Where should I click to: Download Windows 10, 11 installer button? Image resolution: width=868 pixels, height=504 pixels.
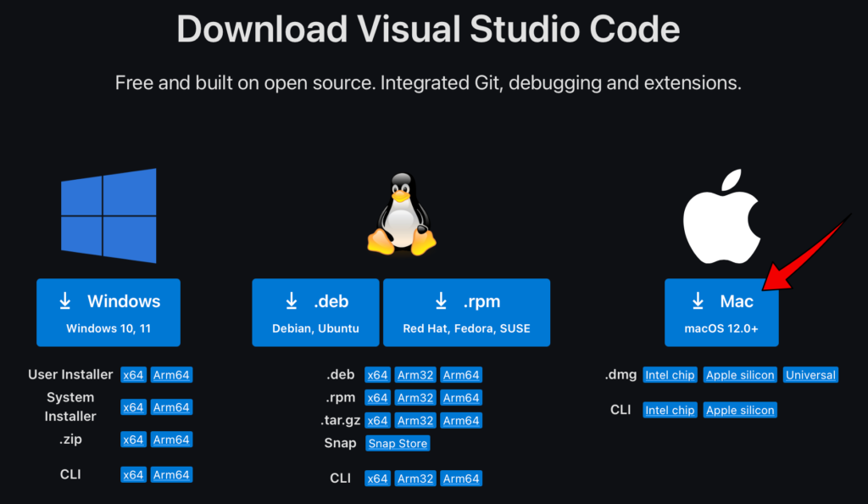108,312
